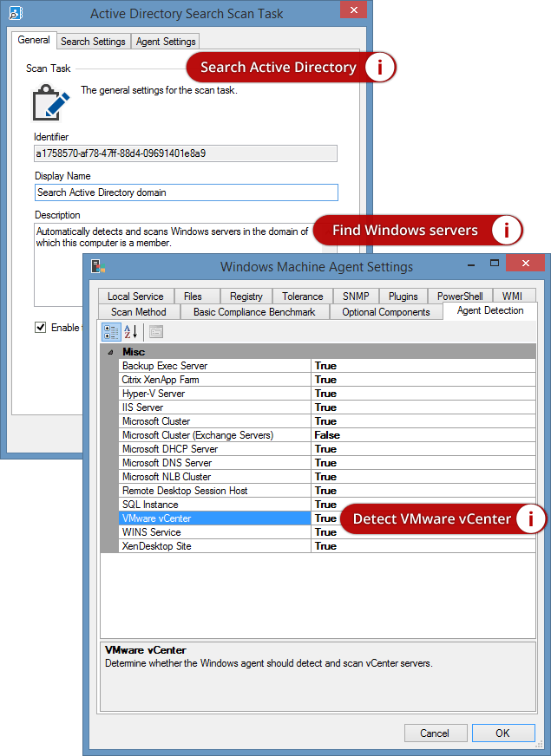The width and height of the screenshot is (551, 756).
Task: Open the Optional Components tab
Action: pyautogui.click(x=386, y=312)
